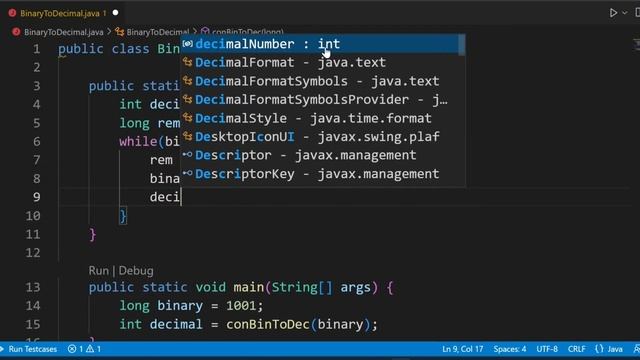The width and height of the screenshot is (640, 360).
Task: Click Debug CodeLens above main method
Action: point(136,271)
